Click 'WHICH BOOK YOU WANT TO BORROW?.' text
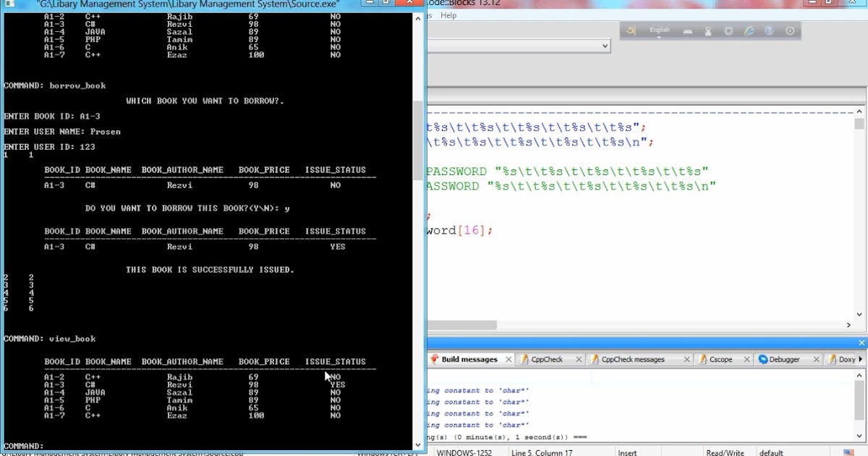The height and width of the screenshot is (456, 868). [205, 101]
